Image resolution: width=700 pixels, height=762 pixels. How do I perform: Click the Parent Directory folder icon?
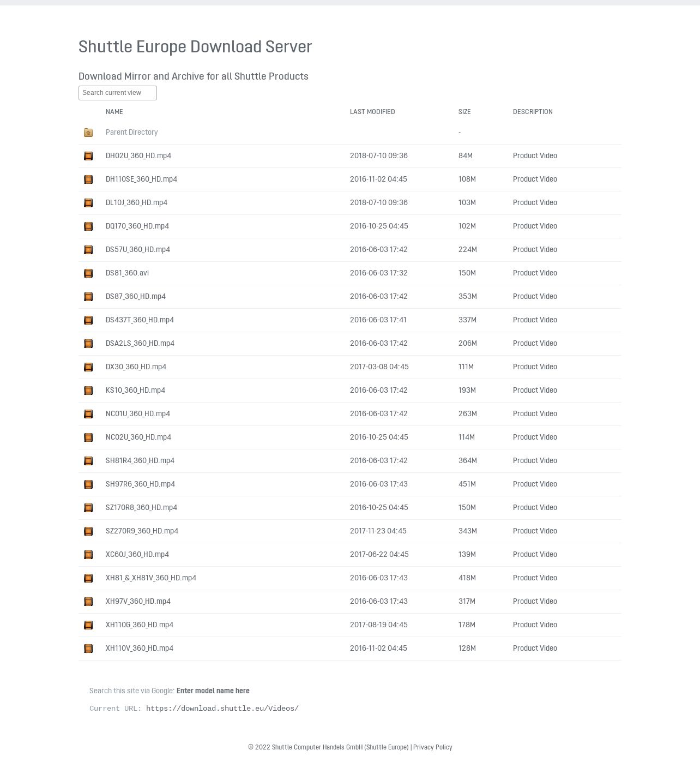(88, 133)
